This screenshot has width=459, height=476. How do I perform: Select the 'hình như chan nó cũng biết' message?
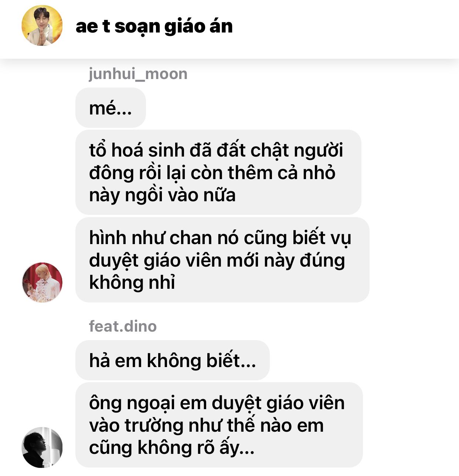(222, 260)
